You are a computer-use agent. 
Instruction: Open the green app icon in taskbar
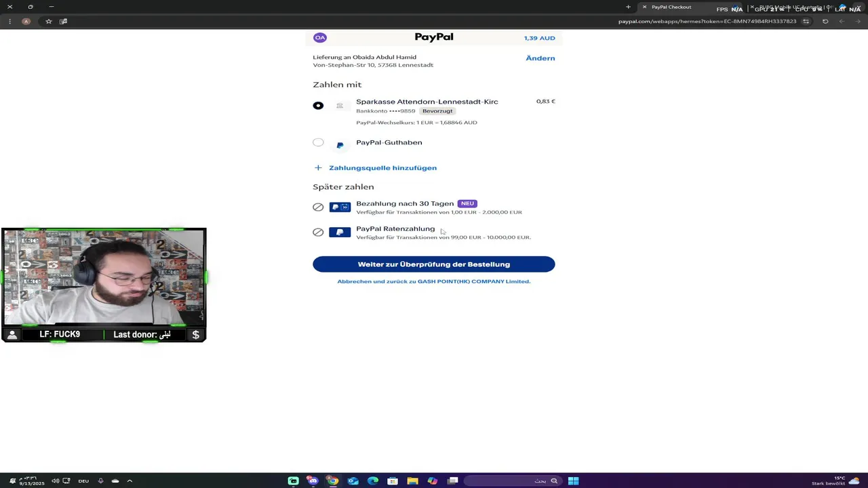[x=293, y=481]
